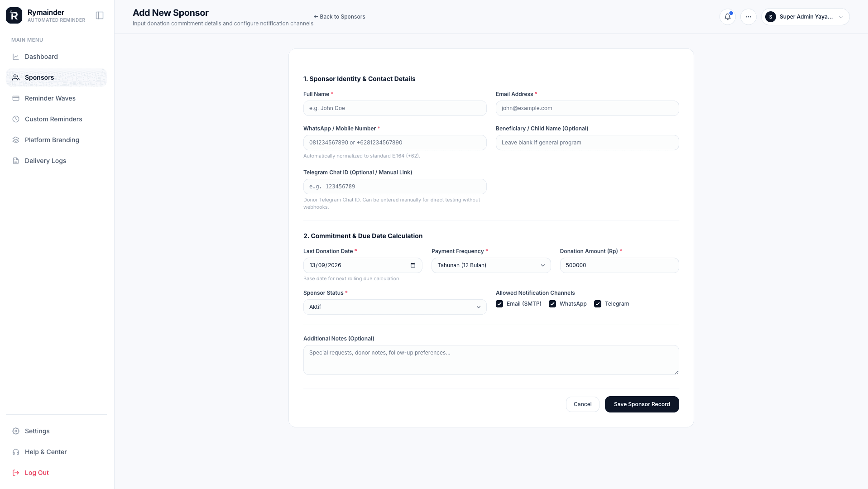Screen dimensions: 868x489
Task: Click '1. Sponsor Identity & Contact Details' heading
Action: 359,79
